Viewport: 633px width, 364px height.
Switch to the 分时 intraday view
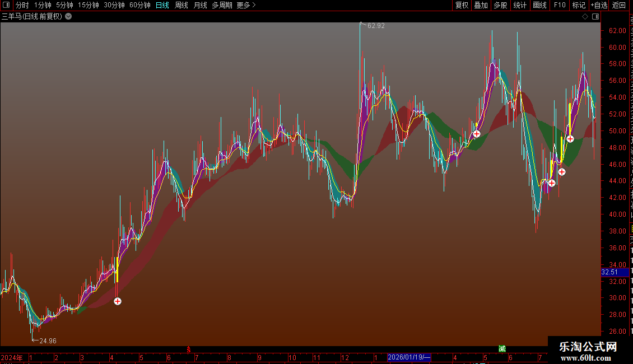coord(22,5)
